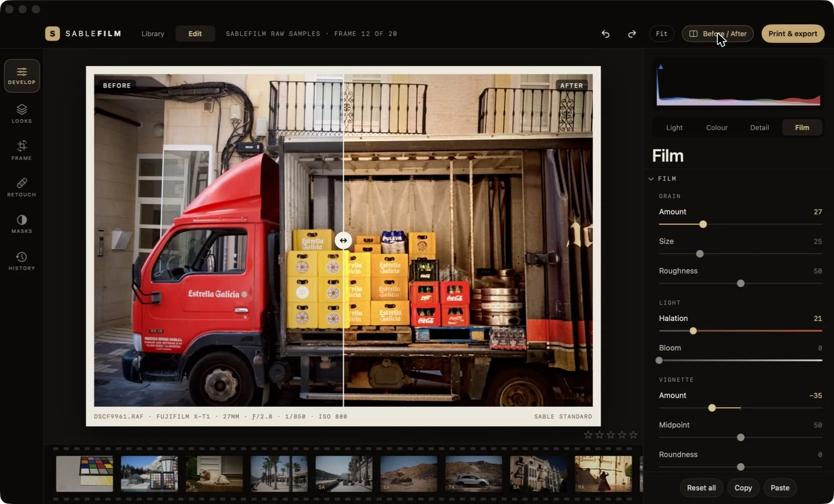Collapse the Film section chevron
The width and height of the screenshot is (834, 504).
tap(651, 179)
